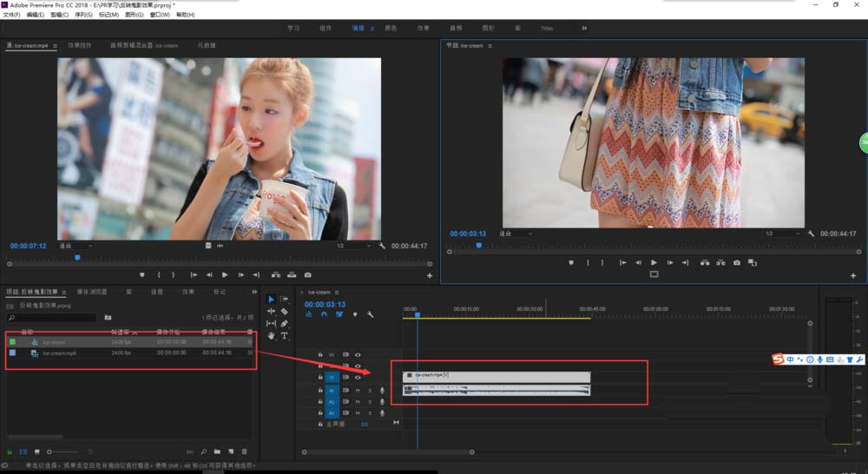Select the Razor tool in the tools panel

(x=284, y=311)
